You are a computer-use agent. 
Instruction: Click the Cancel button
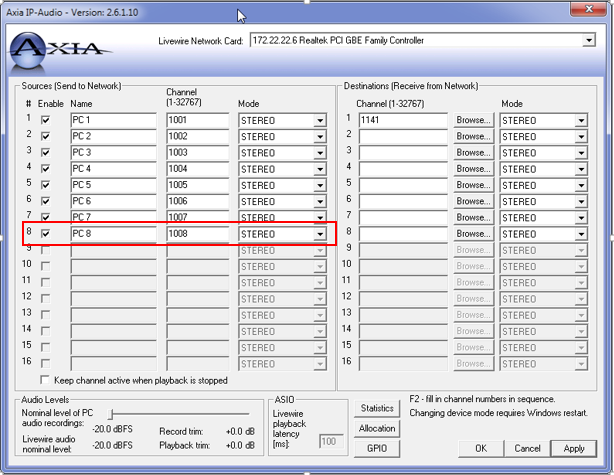coord(527,448)
